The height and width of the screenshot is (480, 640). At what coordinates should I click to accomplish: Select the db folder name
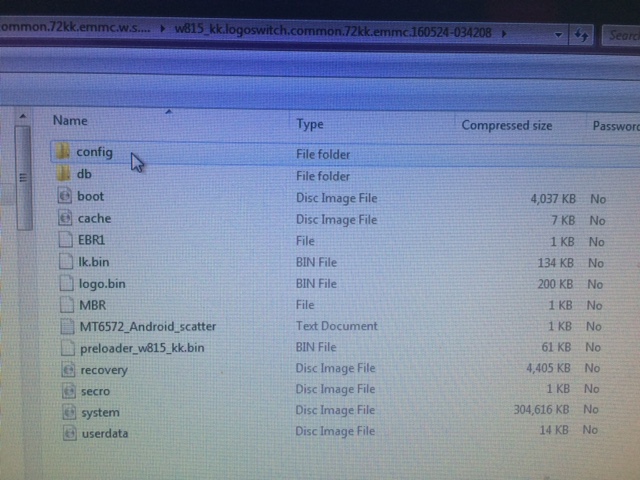(x=84, y=174)
